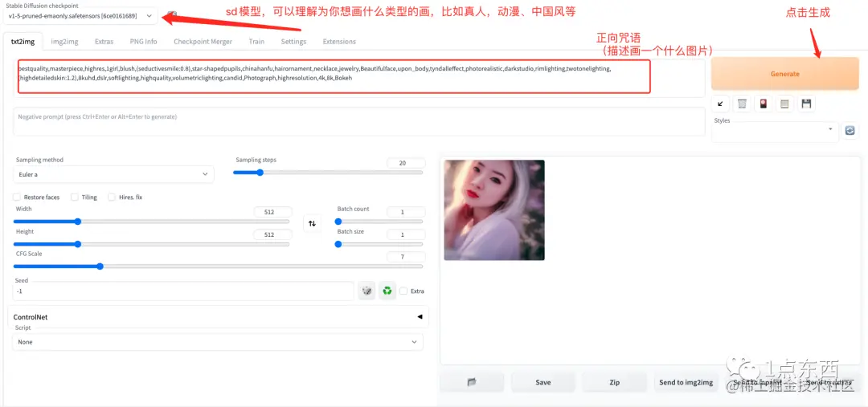Click the CFG Scale number box showing 7
Screen dimensions: 868x407
[406, 257]
